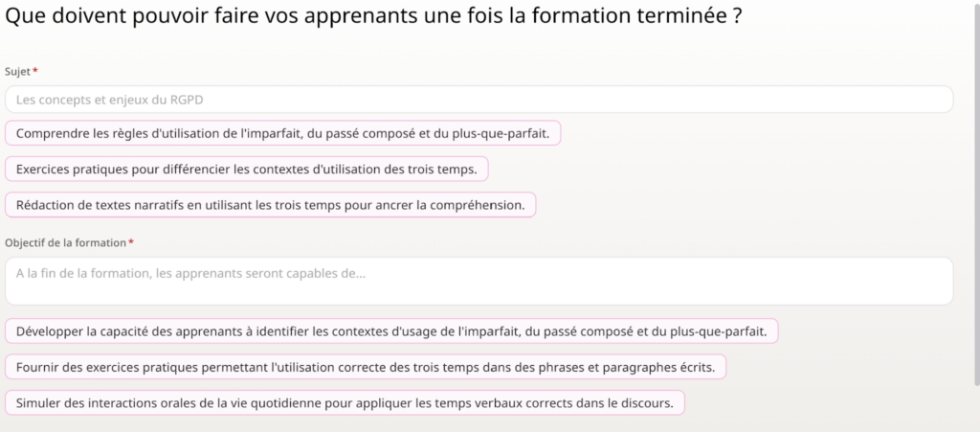Click the Sujet text input field

click(x=479, y=100)
